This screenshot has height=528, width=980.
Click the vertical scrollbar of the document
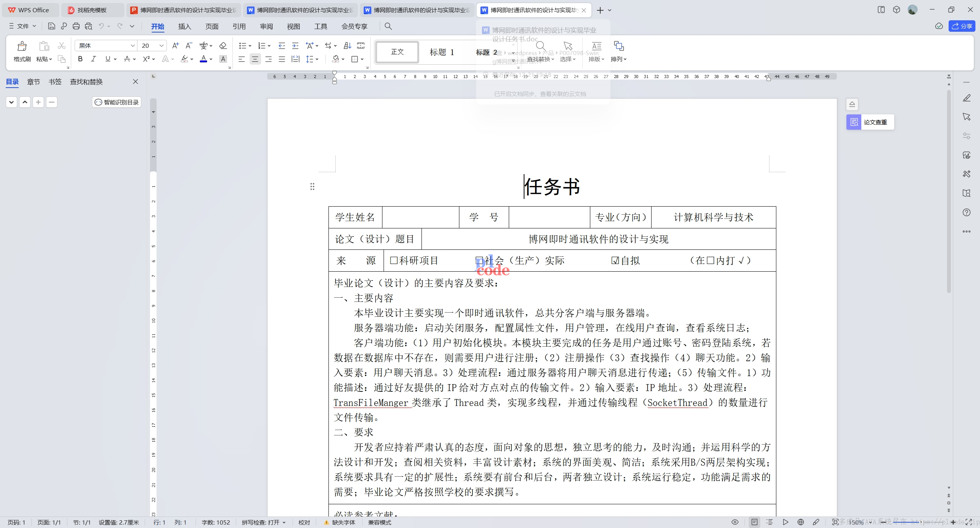coord(949,191)
